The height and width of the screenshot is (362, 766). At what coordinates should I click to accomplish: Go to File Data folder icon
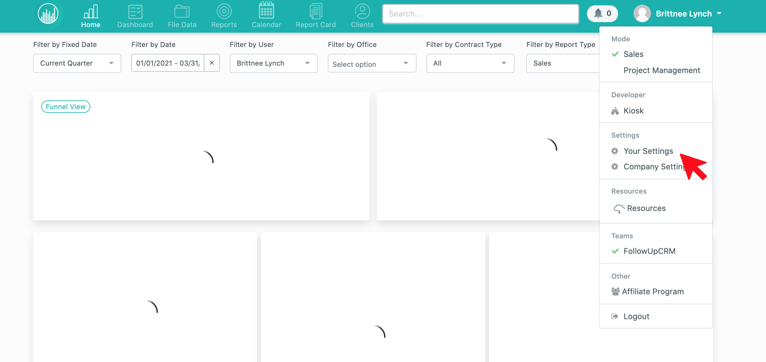pyautogui.click(x=182, y=12)
